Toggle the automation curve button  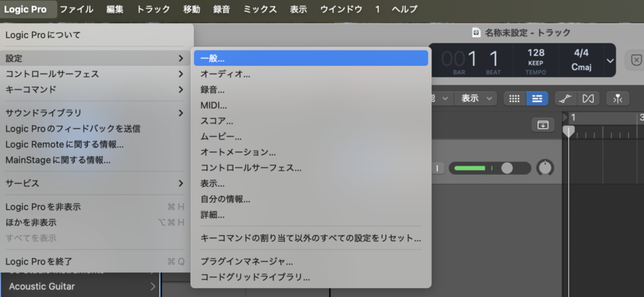(566, 99)
